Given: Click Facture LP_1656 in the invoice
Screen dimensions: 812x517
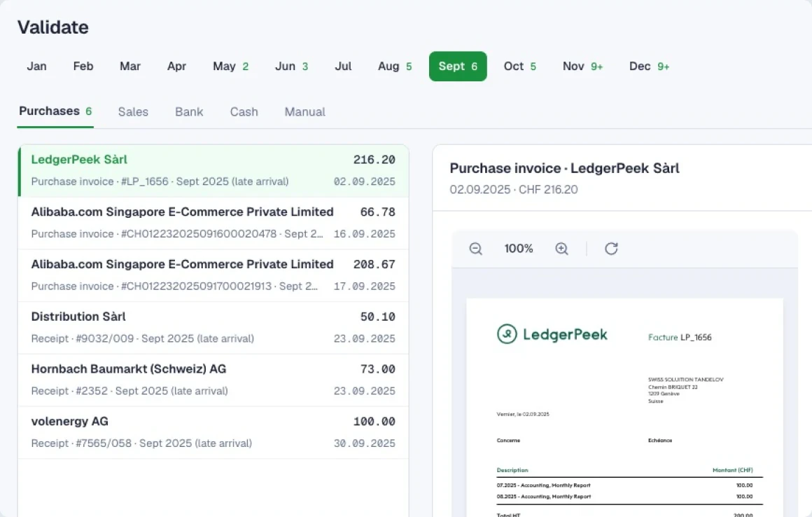Looking at the screenshot, I should 680,337.
